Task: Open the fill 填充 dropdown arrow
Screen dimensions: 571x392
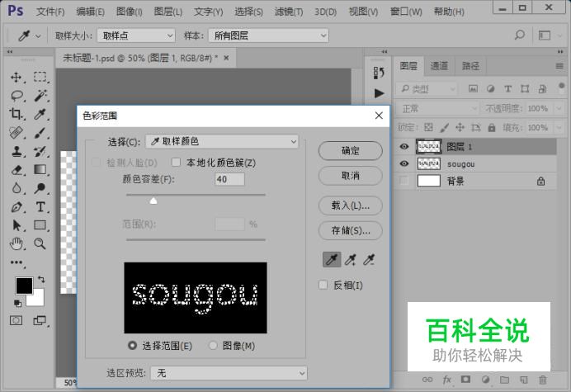Action: [x=559, y=128]
